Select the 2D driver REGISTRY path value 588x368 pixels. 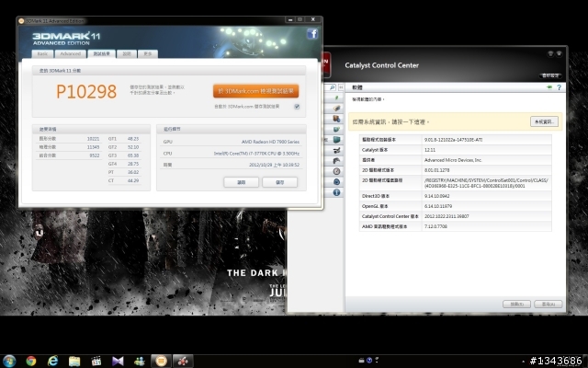486,183
